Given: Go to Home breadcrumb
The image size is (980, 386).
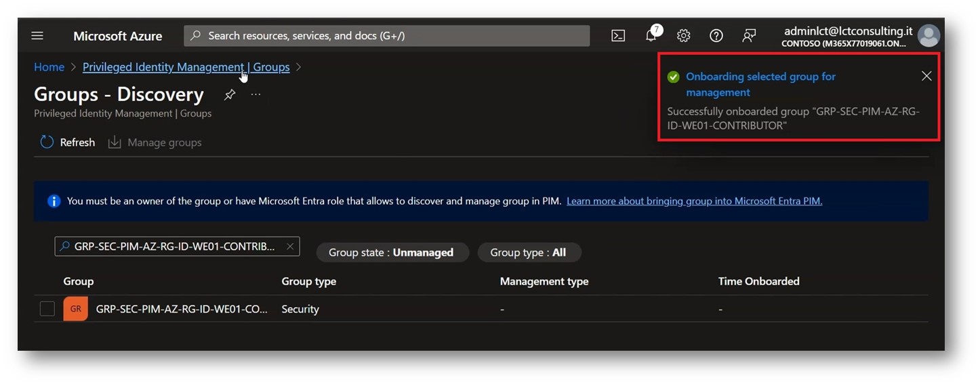Looking at the screenshot, I should (x=49, y=67).
